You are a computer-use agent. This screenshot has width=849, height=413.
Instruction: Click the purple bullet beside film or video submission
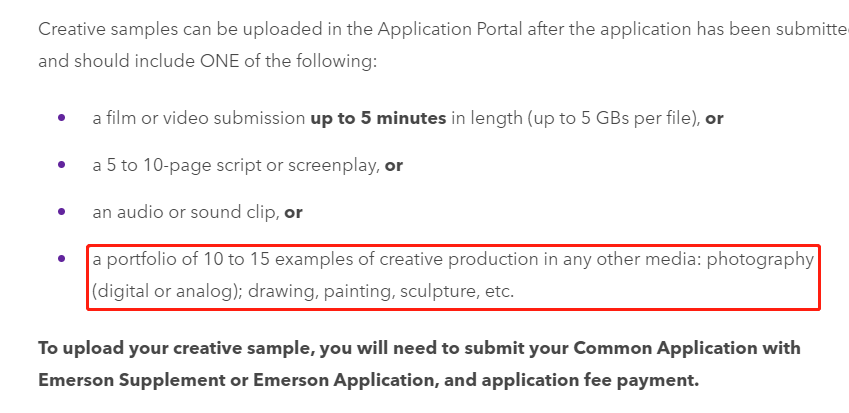61,117
